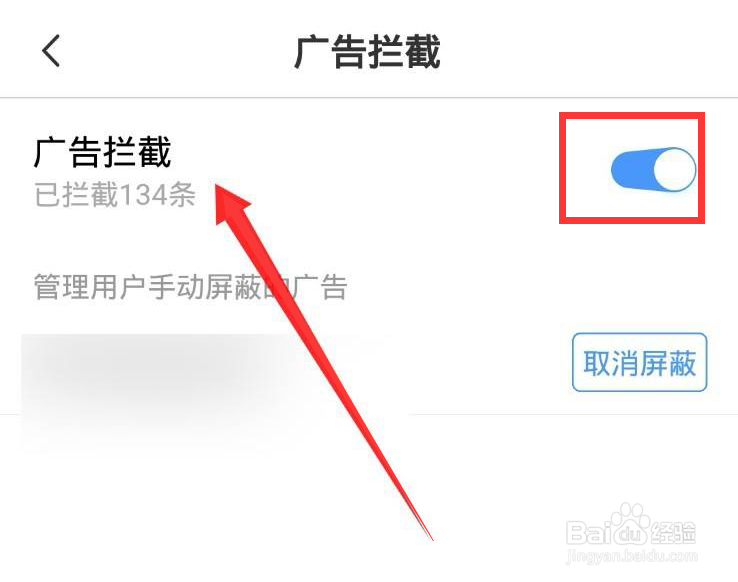The image size is (738, 582).
Task: Click the 取消屏蔽 button
Action: [x=640, y=362]
